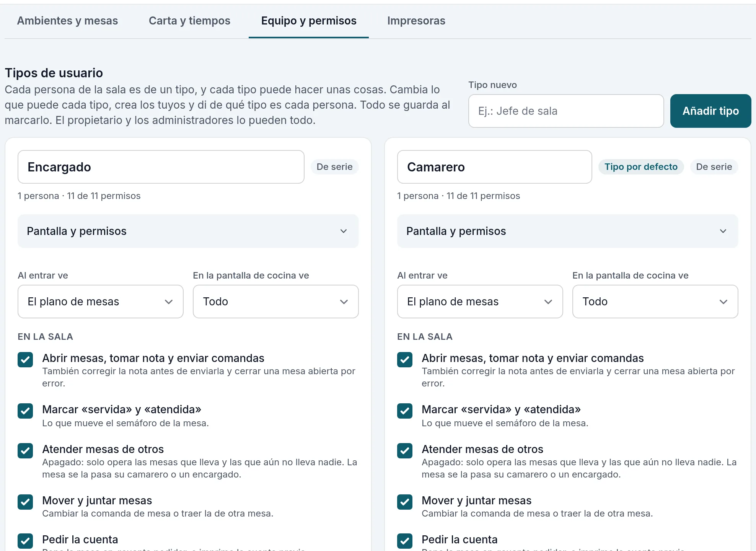Select the Equipo y permisos tab

309,21
